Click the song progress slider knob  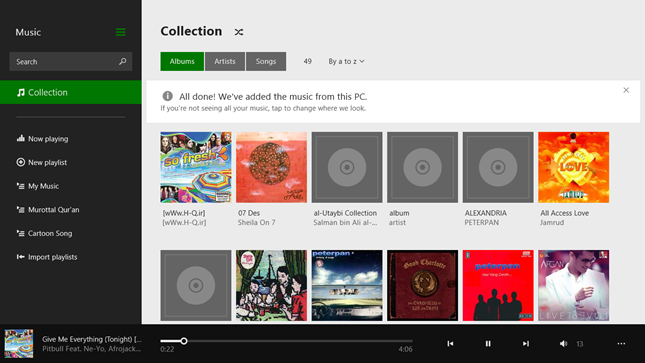coord(184,341)
